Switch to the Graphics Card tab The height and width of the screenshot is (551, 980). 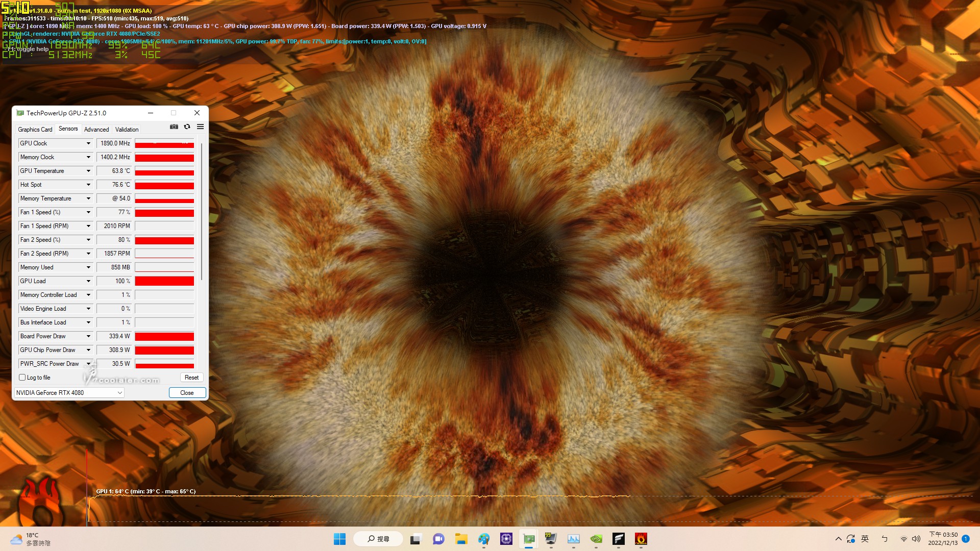coord(35,130)
